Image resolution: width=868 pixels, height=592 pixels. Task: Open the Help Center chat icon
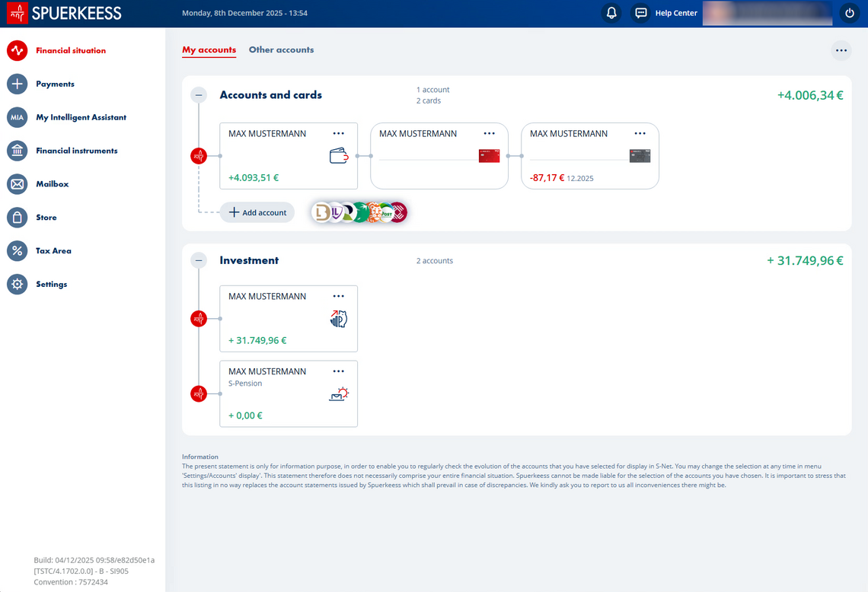click(641, 13)
